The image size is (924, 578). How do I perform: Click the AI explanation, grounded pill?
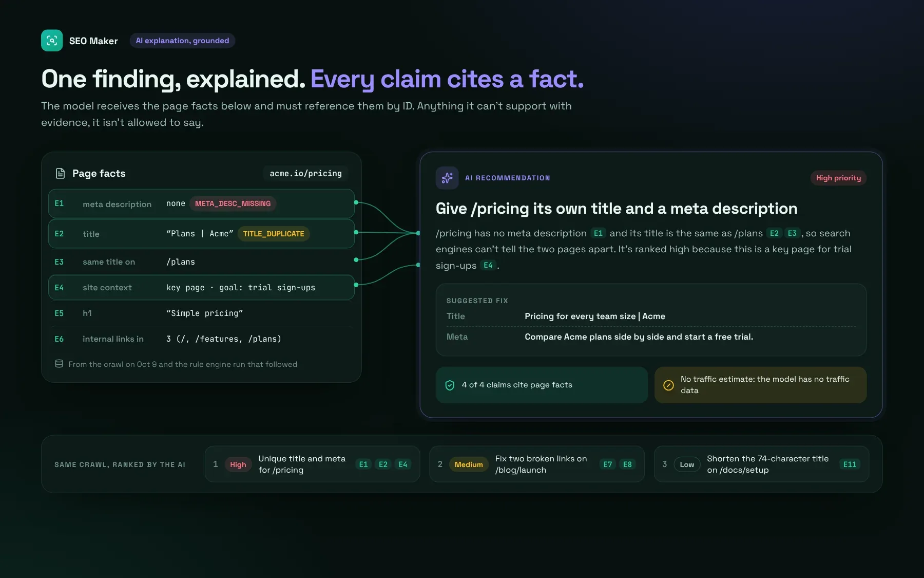(x=182, y=41)
